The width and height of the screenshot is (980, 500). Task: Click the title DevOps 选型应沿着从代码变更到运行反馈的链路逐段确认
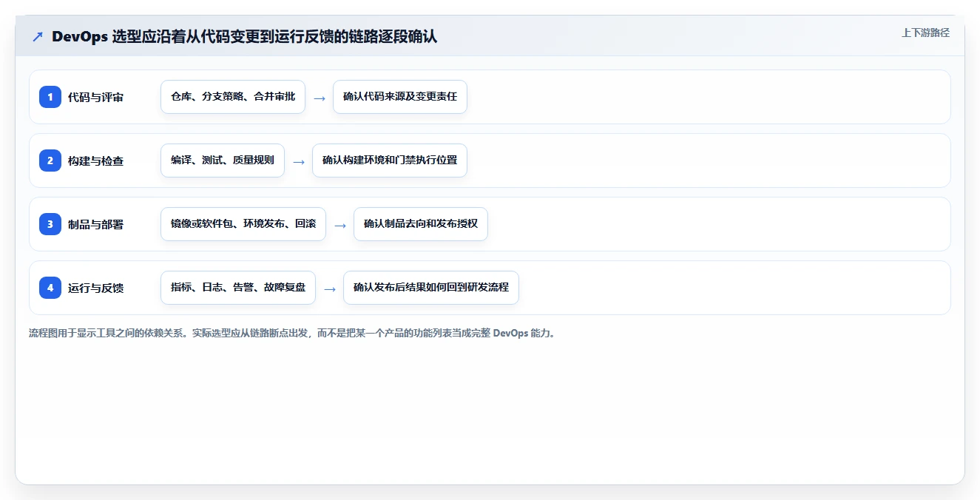(x=244, y=37)
